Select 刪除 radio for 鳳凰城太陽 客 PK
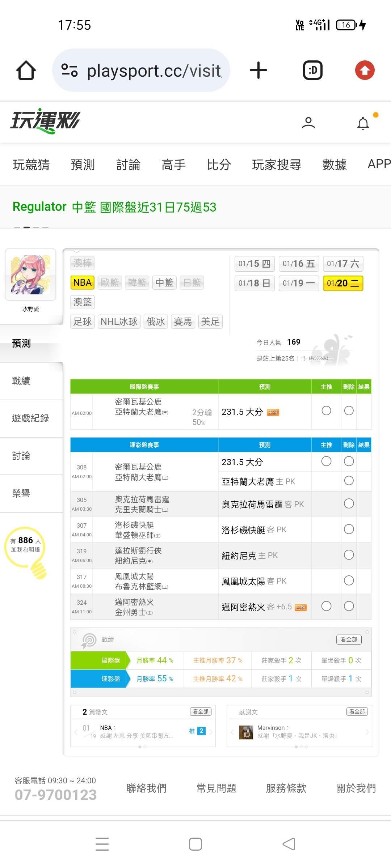391x868 pixels. click(x=349, y=580)
